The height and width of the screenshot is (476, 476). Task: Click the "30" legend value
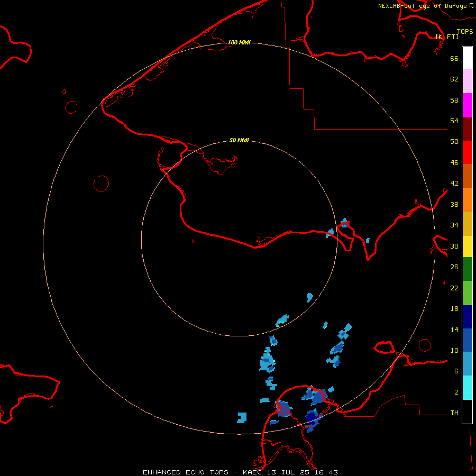click(454, 246)
